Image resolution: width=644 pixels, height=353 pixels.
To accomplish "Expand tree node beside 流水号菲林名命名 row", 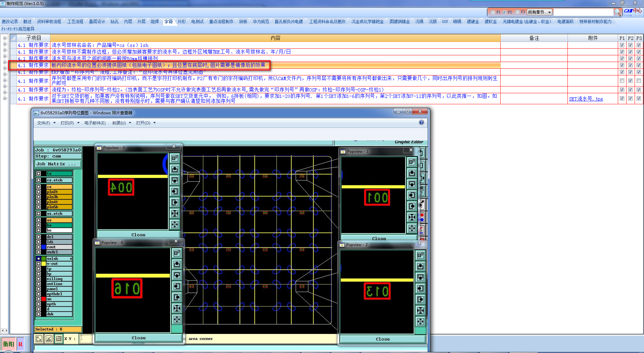I will 5,44.
